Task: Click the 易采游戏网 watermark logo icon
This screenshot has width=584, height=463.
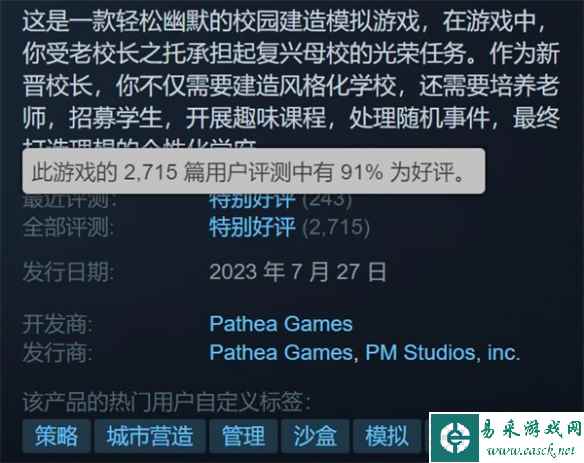Action: coord(455,438)
